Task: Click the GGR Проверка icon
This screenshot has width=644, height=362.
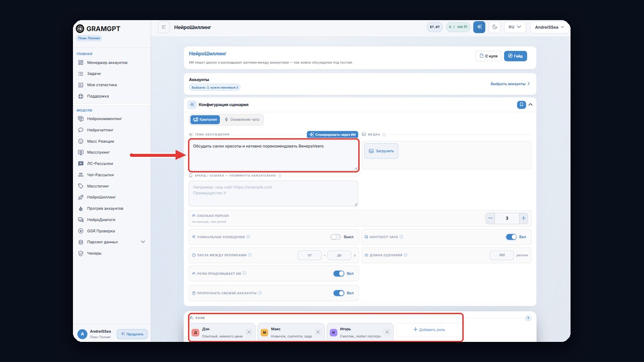Action: 81,231
